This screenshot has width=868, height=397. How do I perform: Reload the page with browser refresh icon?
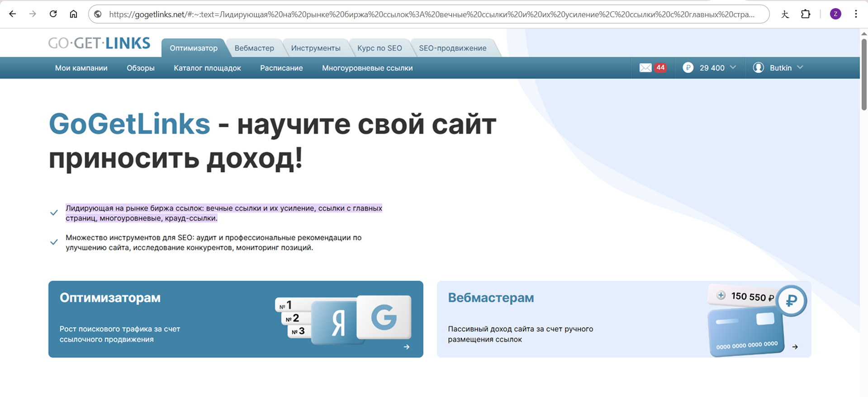point(53,14)
